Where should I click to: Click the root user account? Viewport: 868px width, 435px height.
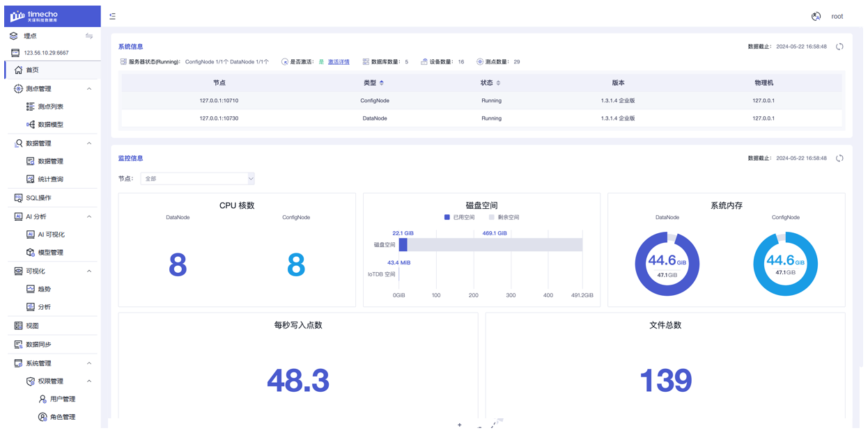pos(837,15)
